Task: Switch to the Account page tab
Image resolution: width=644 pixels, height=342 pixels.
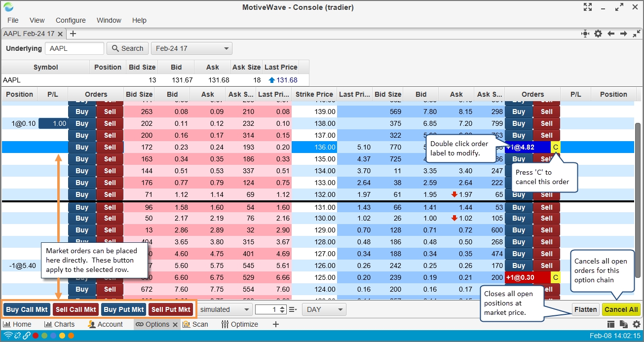Action: tap(105, 324)
